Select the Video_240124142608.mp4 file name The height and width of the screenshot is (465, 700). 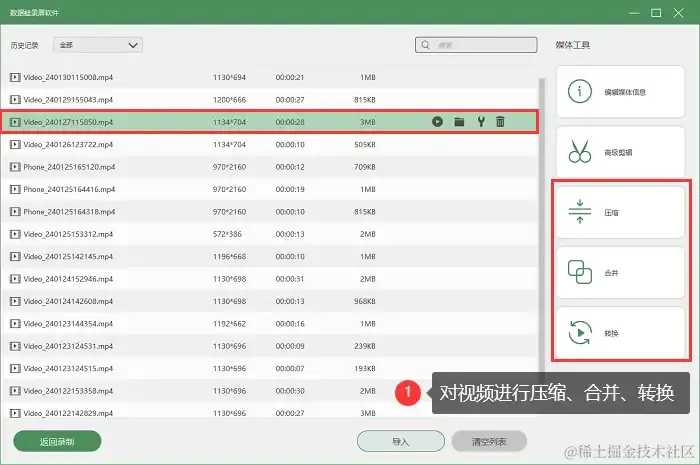tap(68, 301)
